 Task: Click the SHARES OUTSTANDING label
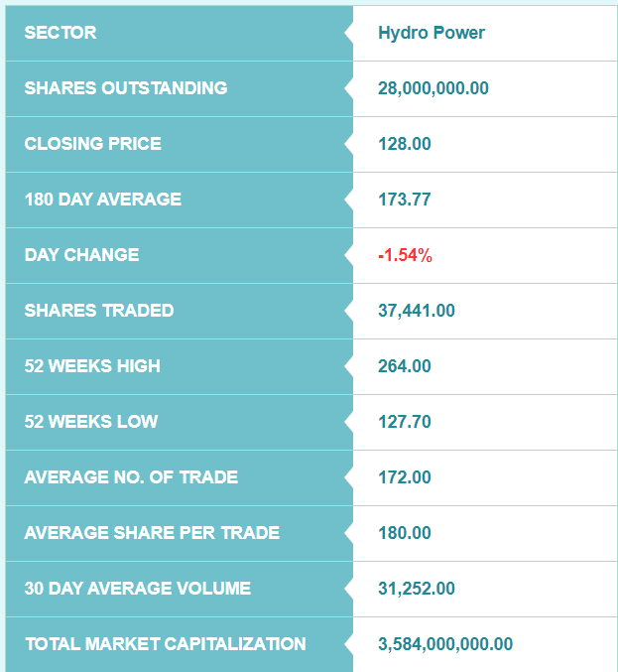pos(126,88)
